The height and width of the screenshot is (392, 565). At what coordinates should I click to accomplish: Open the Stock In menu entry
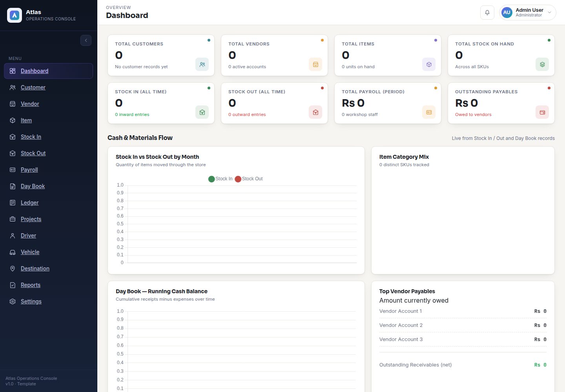[x=49, y=137]
